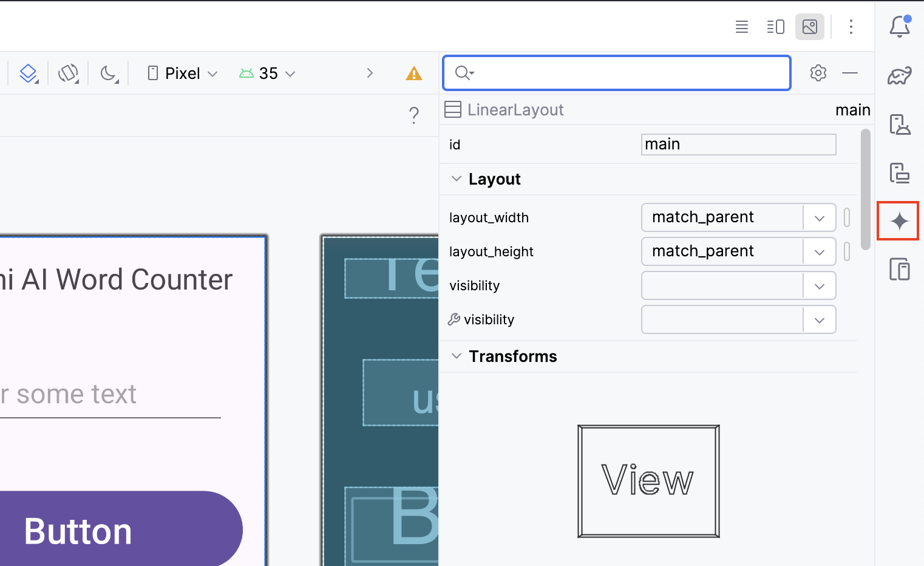924x566 pixels.
Task: Open the vertical three-dot options menu
Action: pos(851,27)
